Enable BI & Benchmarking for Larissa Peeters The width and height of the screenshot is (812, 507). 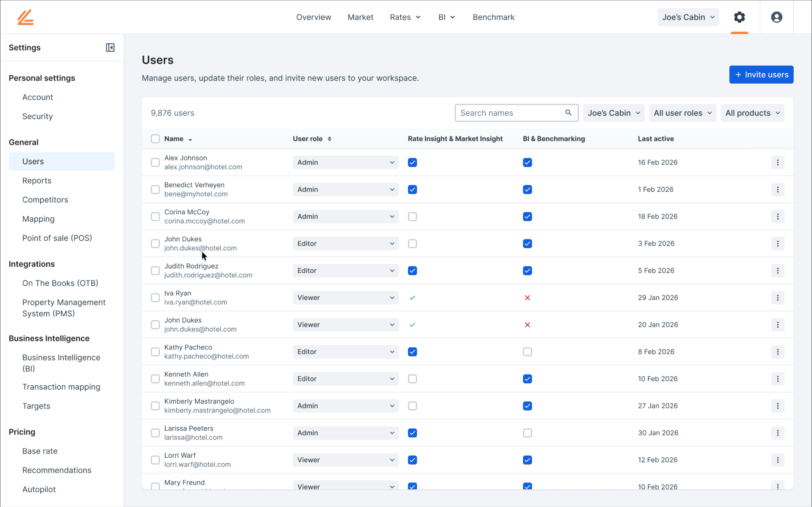tap(527, 433)
